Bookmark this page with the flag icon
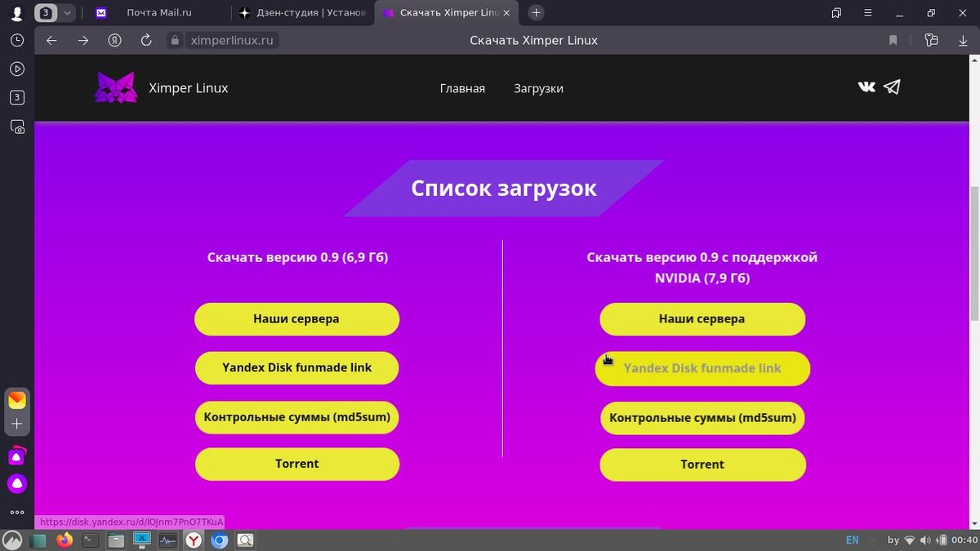This screenshot has height=551, width=980. [893, 40]
